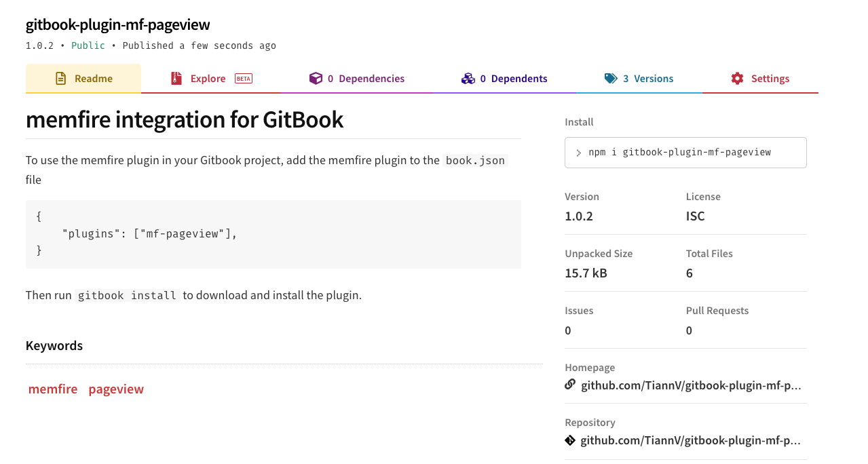Click the gitbook-plugin-mf-pageview package title
The image size is (868, 464).
tap(118, 25)
